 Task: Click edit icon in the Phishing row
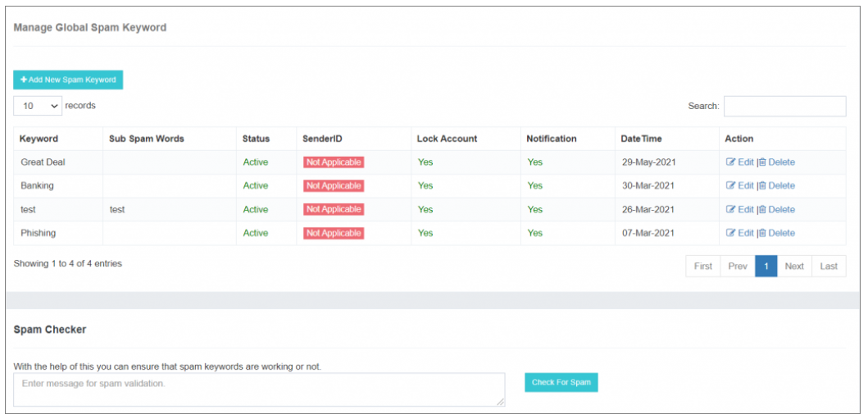click(x=731, y=234)
